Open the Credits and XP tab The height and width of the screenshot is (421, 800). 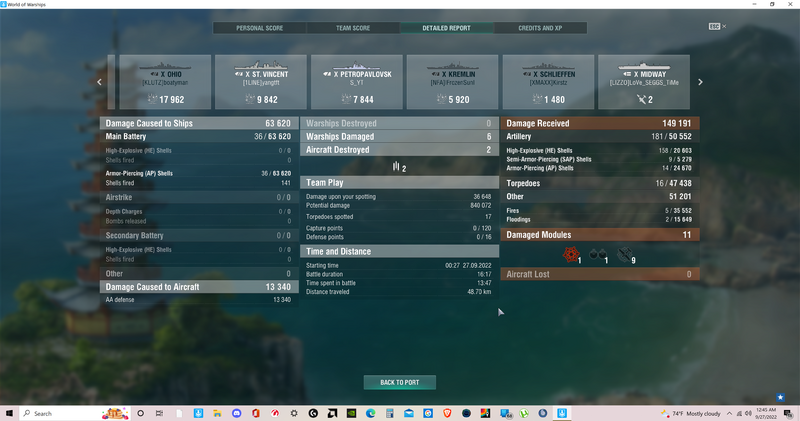click(x=540, y=28)
